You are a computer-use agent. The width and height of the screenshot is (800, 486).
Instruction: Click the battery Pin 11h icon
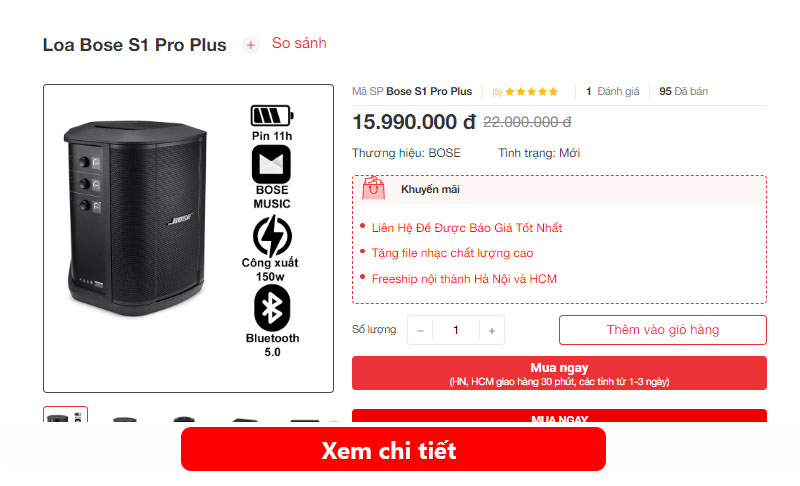click(271, 116)
